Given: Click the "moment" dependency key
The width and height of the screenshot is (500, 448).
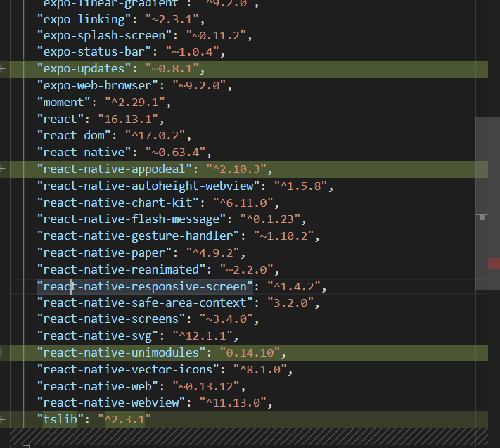Looking at the screenshot, I should [64, 103].
